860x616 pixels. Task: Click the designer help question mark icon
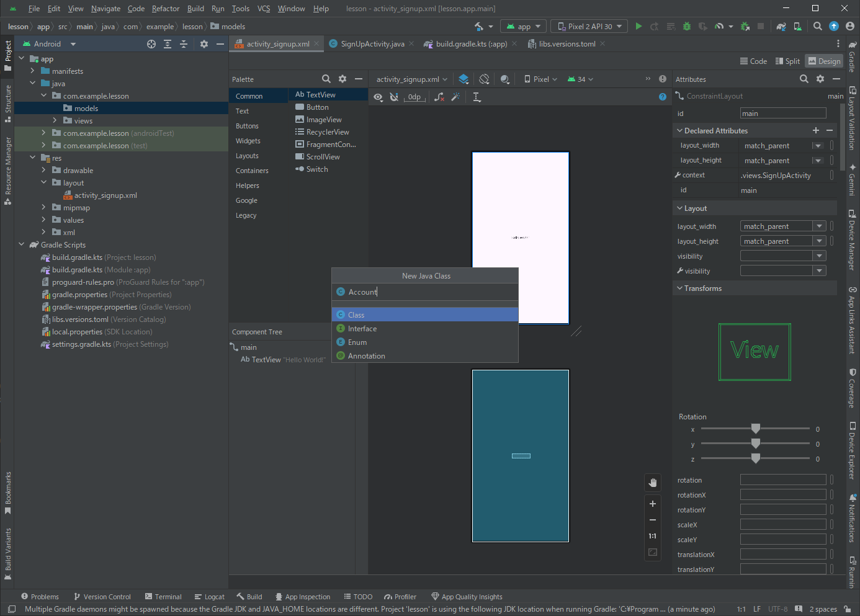(x=663, y=97)
